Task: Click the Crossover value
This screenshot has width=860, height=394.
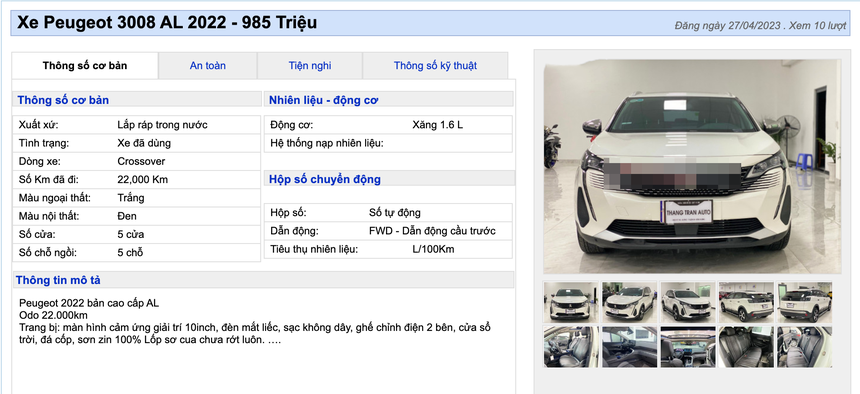Action: click(x=141, y=161)
